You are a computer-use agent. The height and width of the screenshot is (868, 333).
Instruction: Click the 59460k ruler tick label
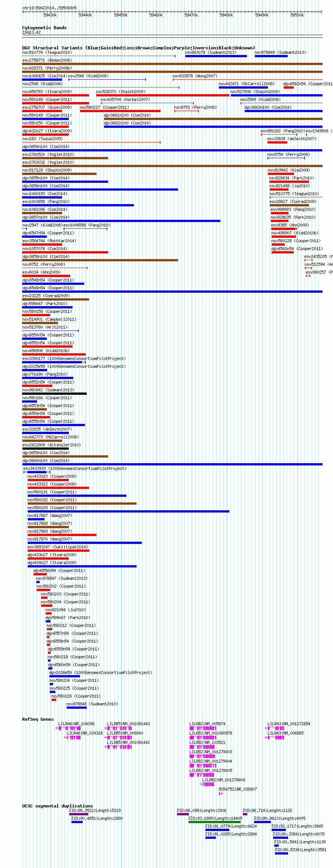point(156,15)
